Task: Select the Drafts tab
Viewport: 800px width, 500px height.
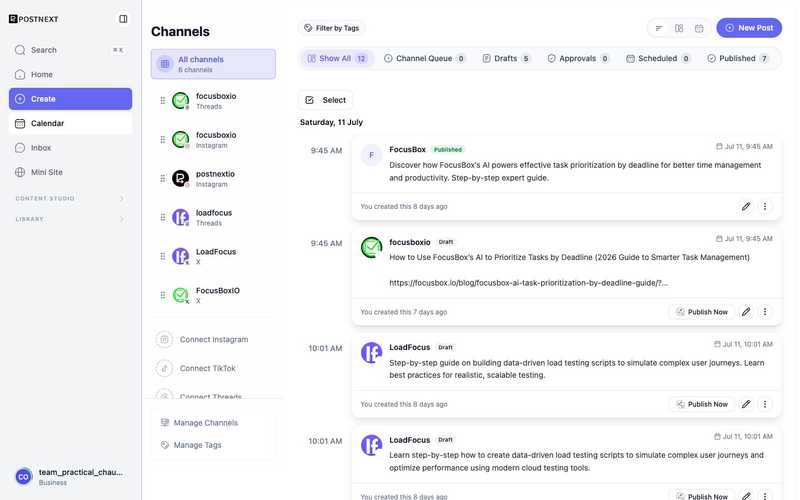Action: [507, 59]
